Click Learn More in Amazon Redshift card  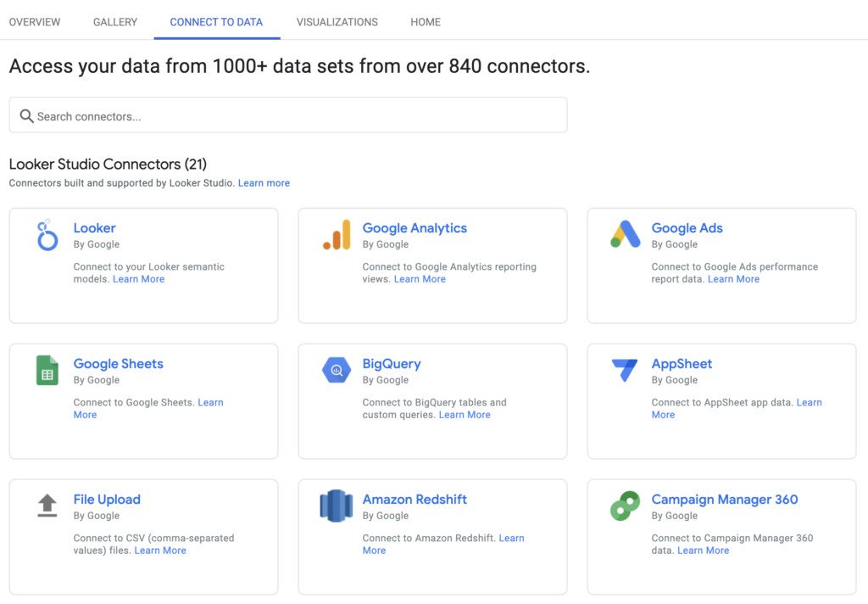[x=511, y=538]
